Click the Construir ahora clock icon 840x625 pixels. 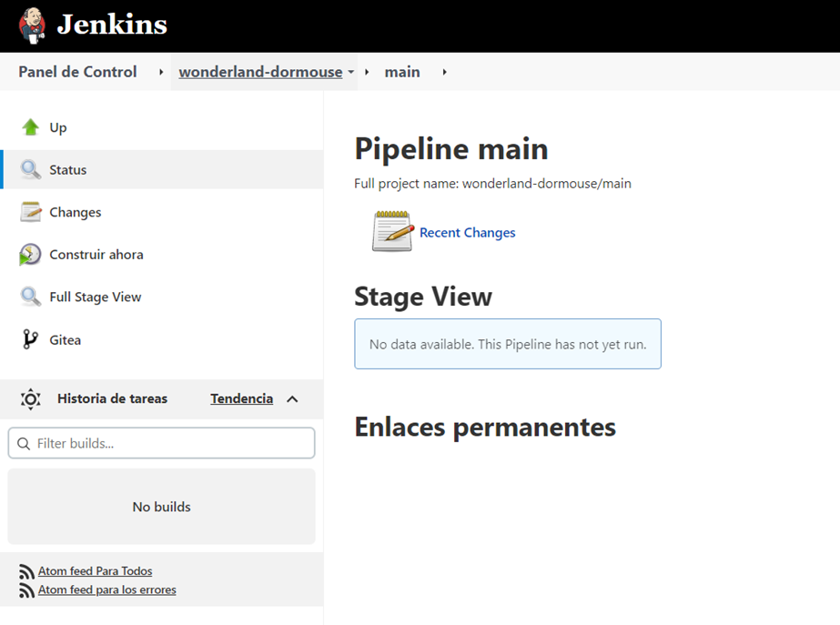[30, 255]
